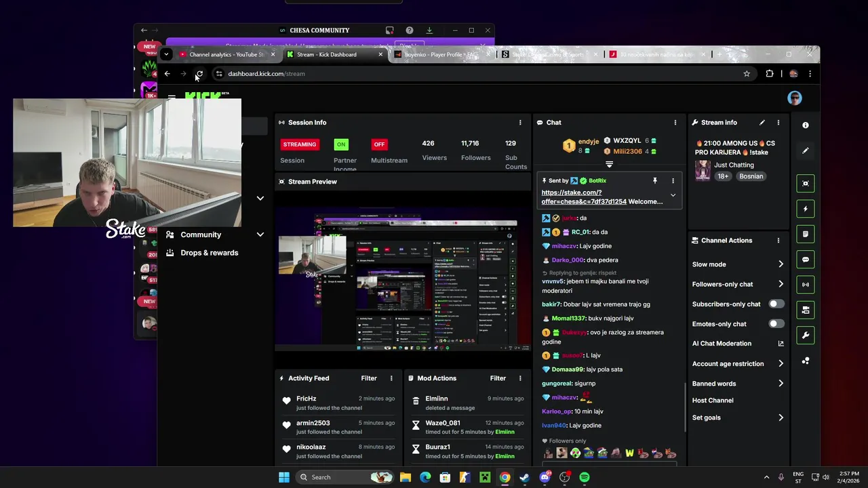Viewport: 868px width, 488px height.
Task: Open Session Info three-dot menu
Action: click(520, 123)
